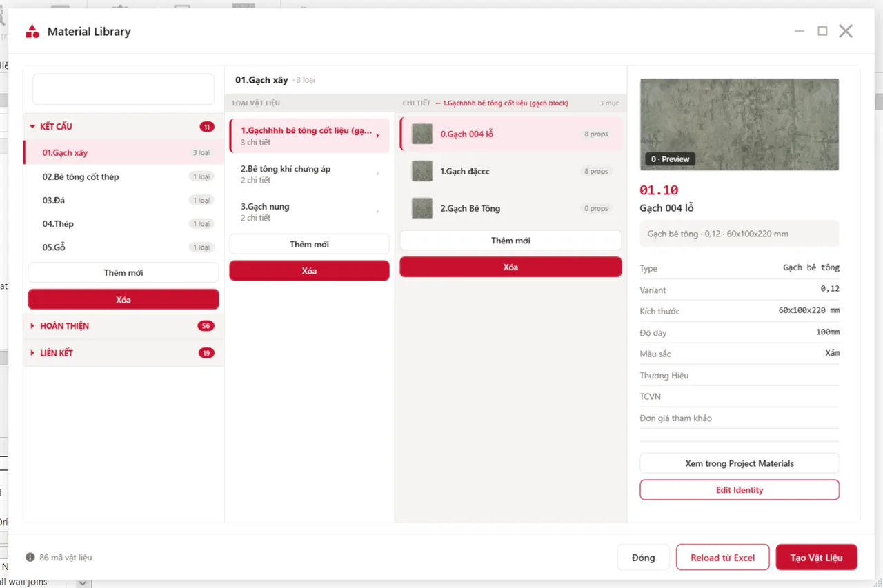Click the 19 count badge of LIÊN KẾT
Screen dimensions: 883x588
tap(206, 353)
